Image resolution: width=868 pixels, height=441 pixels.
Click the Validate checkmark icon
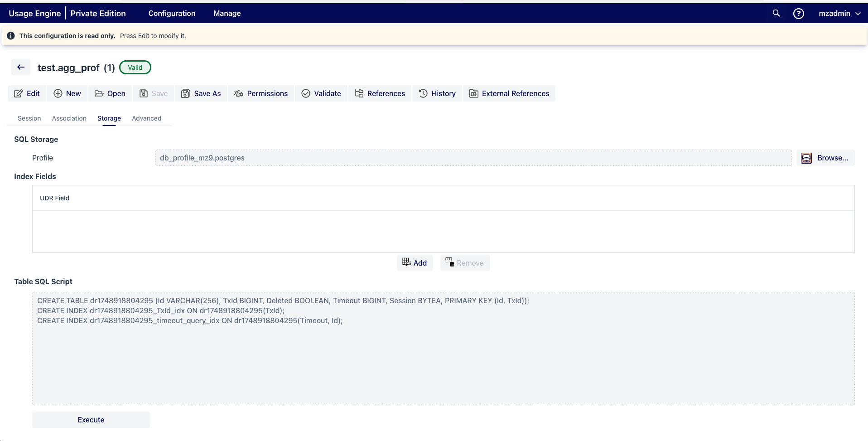[306, 93]
